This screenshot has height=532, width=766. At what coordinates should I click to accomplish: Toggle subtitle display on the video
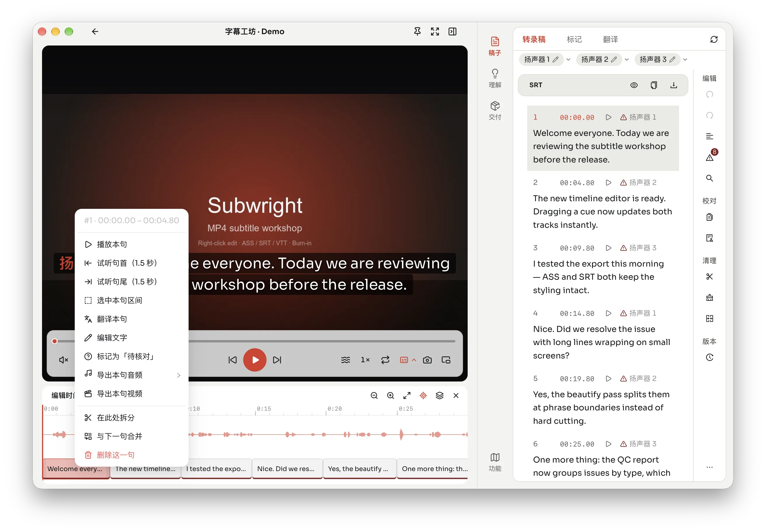(x=404, y=360)
